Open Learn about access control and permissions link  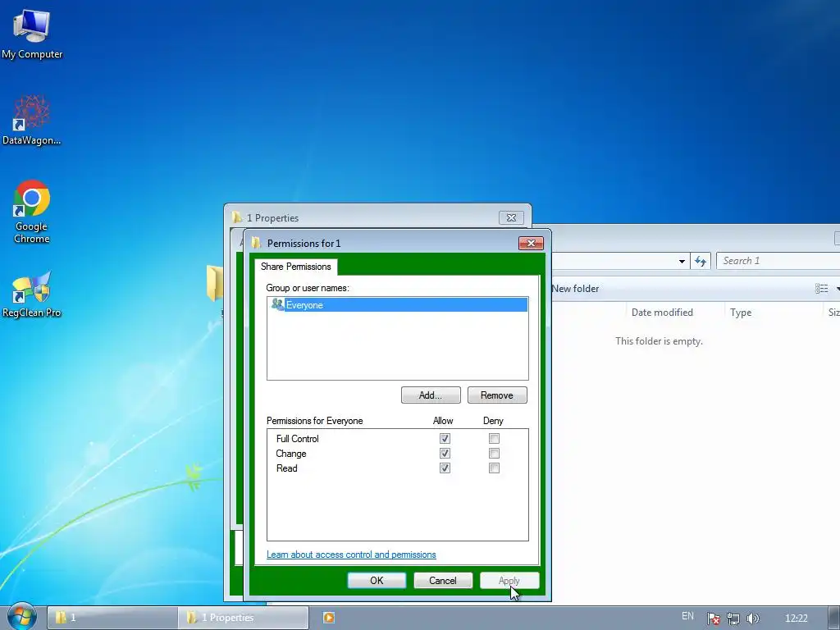351,555
